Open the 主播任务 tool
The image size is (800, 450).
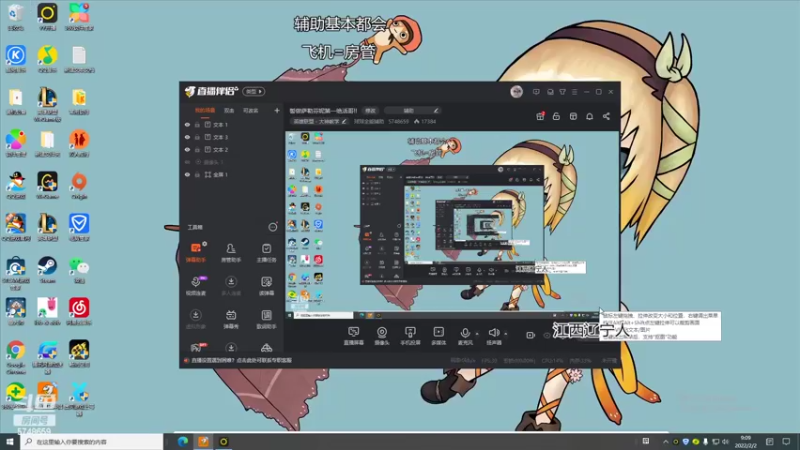[266, 253]
